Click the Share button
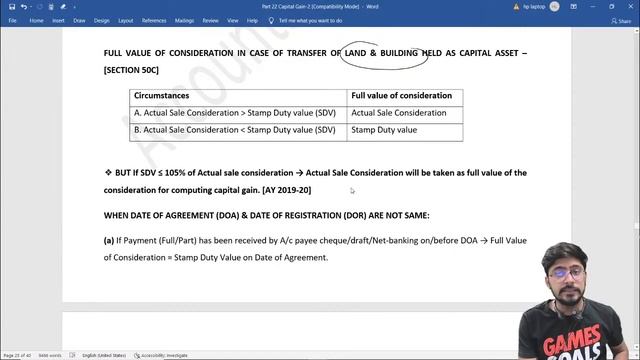 pos(621,21)
